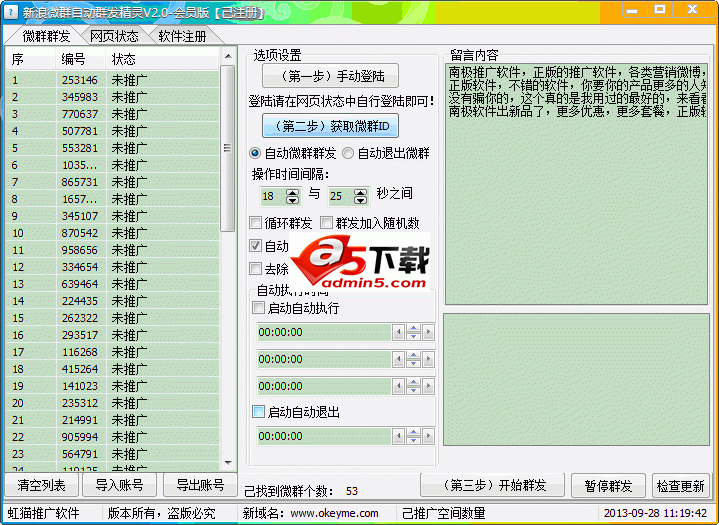Pause sending with 暂停群发 button
Viewport: 719px width, 525px height.
click(x=608, y=485)
